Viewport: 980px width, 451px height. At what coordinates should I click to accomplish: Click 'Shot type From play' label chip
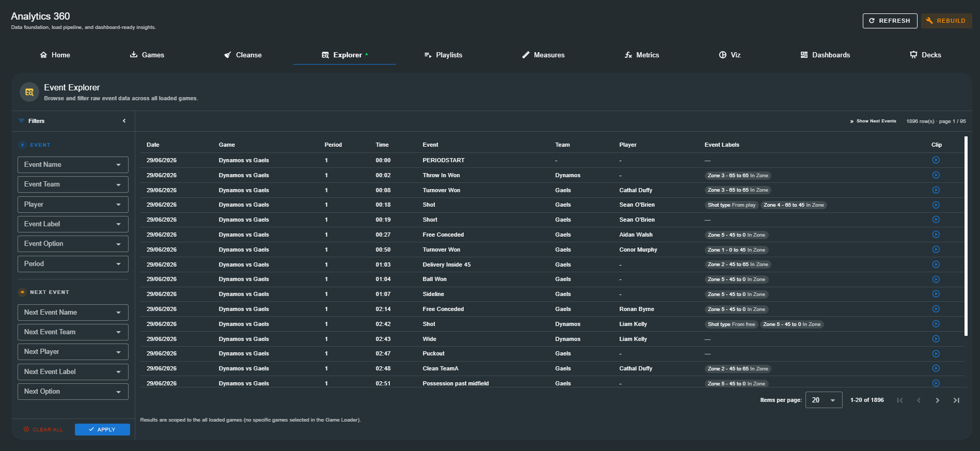pos(731,205)
